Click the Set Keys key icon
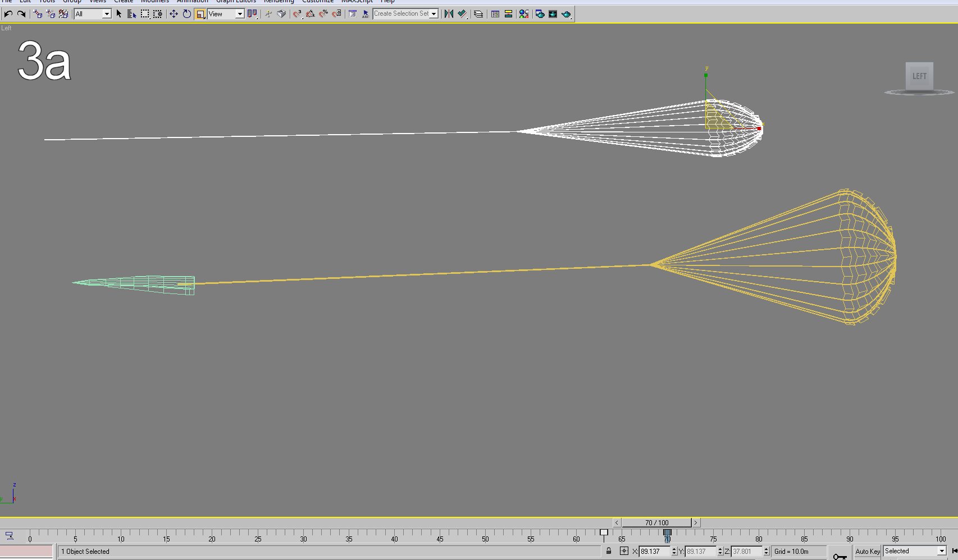This screenshot has height=560, width=958. 840,556
